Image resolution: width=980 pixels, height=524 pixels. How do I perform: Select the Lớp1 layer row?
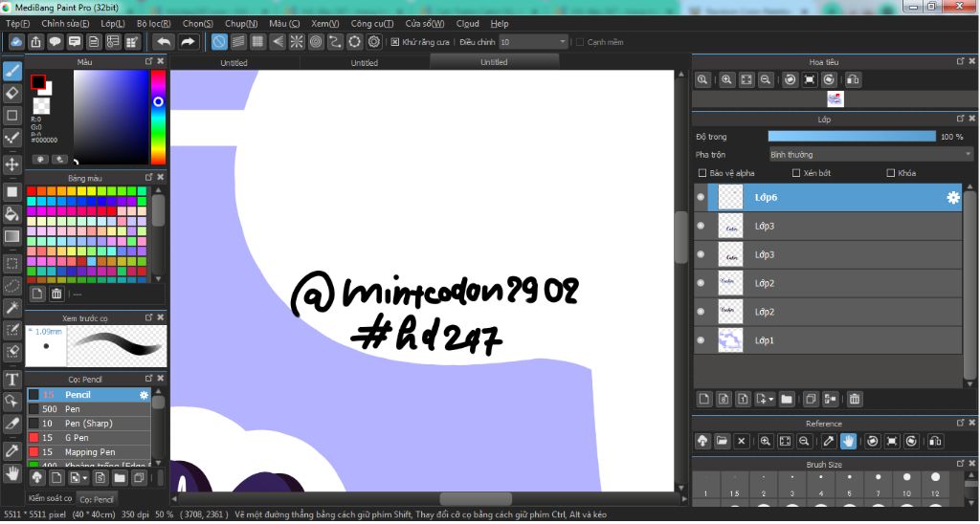(x=828, y=340)
